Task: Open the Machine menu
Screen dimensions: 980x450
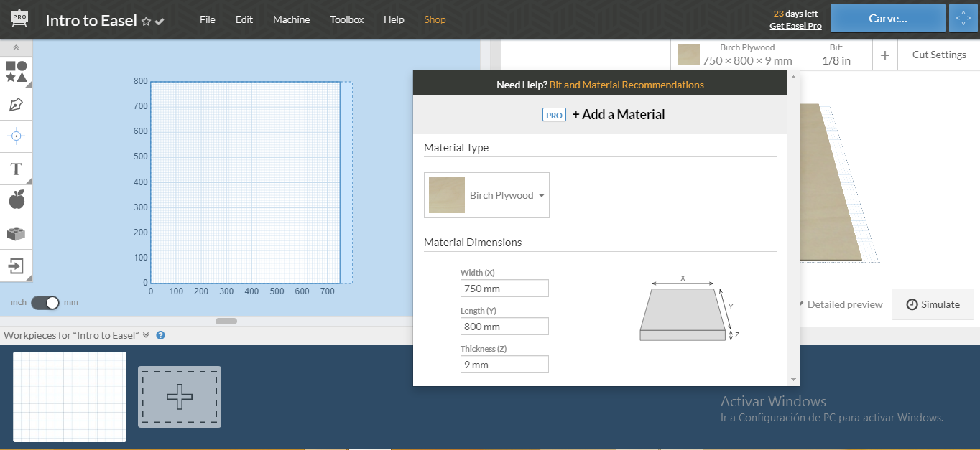Action: click(x=292, y=19)
